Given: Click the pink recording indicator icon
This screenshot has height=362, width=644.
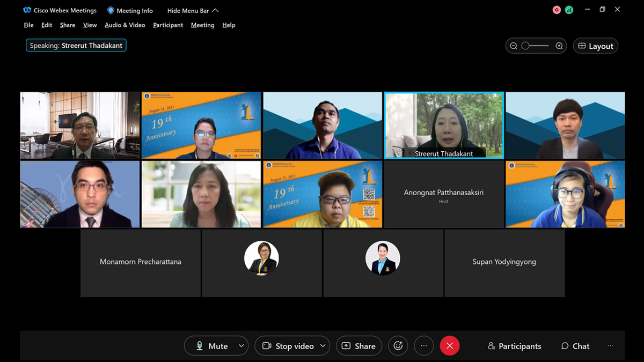Looking at the screenshot, I should click(x=557, y=10).
